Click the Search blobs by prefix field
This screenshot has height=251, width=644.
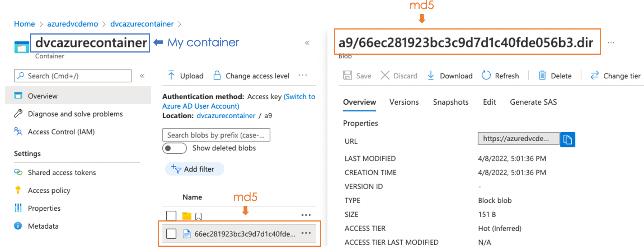pyautogui.click(x=216, y=135)
